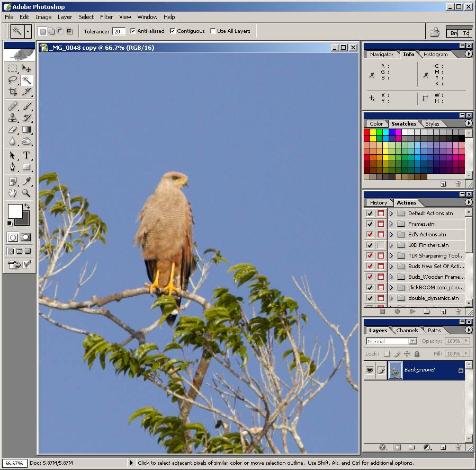Image resolution: width=476 pixels, height=470 pixels.
Task: Select the Zoom magnifier tool
Action: click(x=26, y=193)
